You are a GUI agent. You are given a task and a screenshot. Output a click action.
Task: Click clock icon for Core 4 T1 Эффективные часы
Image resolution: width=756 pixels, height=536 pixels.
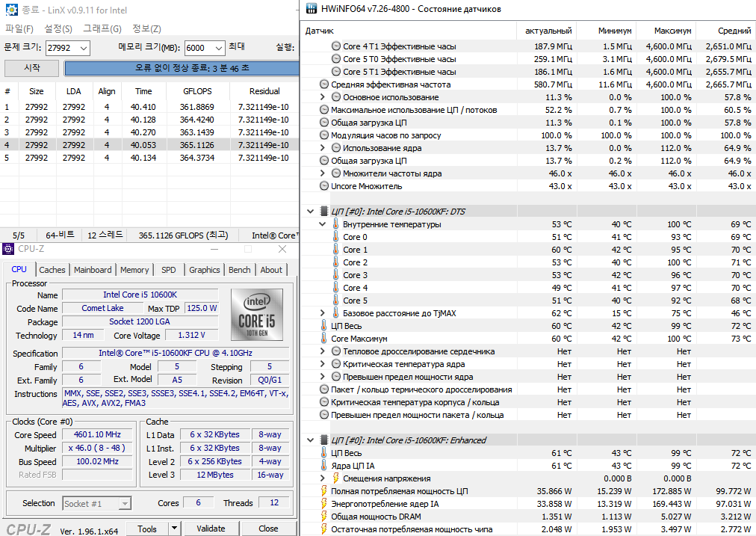[x=336, y=46]
